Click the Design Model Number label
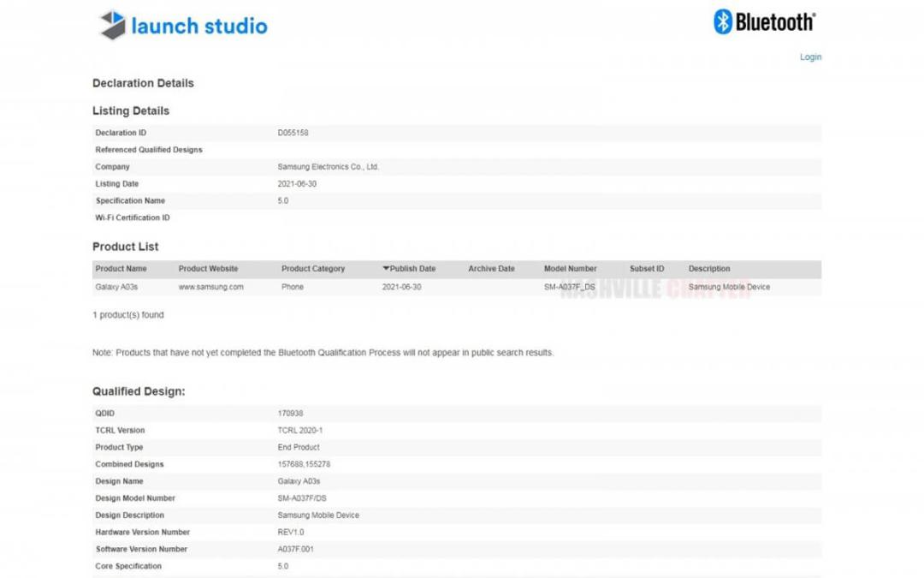 click(x=135, y=498)
